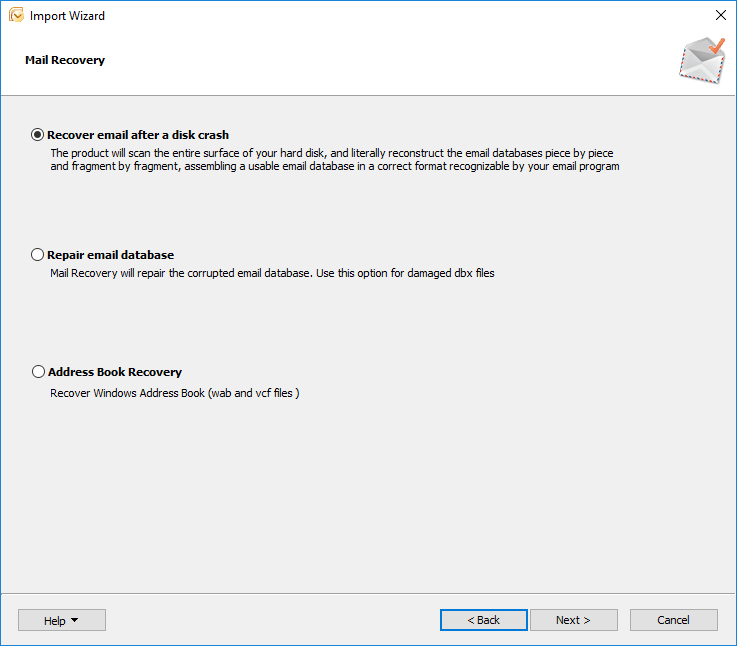Close the Import Wizard window
Viewport: 737px width, 646px height.
pyautogui.click(x=720, y=15)
